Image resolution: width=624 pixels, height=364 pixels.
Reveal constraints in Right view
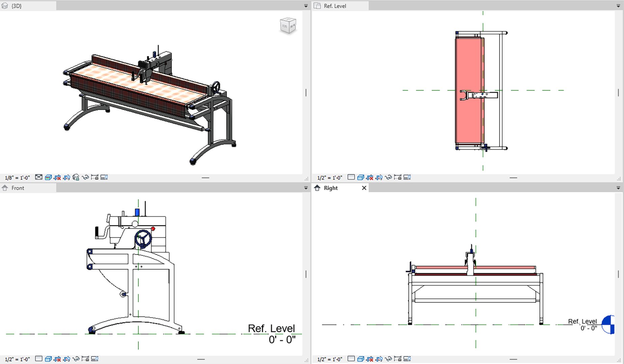pyautogui.click(x=398, y=359)
